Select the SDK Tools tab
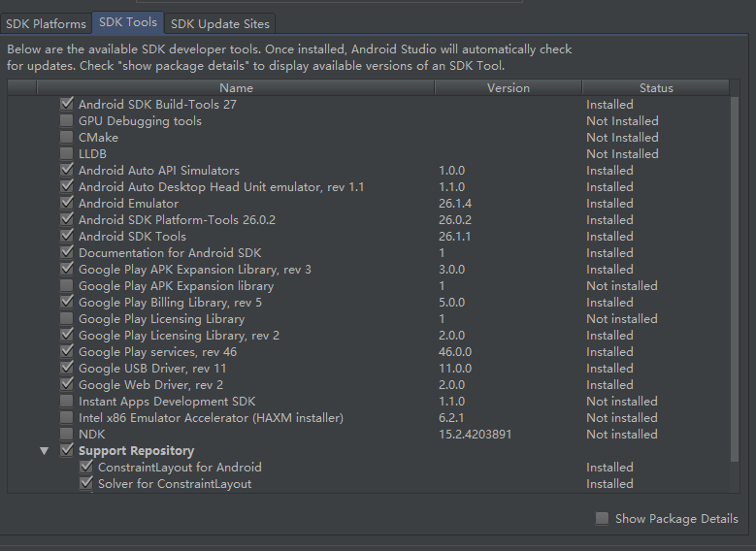Image resolution: width=756 pixels, height=551 pixels. pyautogui.click(x=128, y=22)
